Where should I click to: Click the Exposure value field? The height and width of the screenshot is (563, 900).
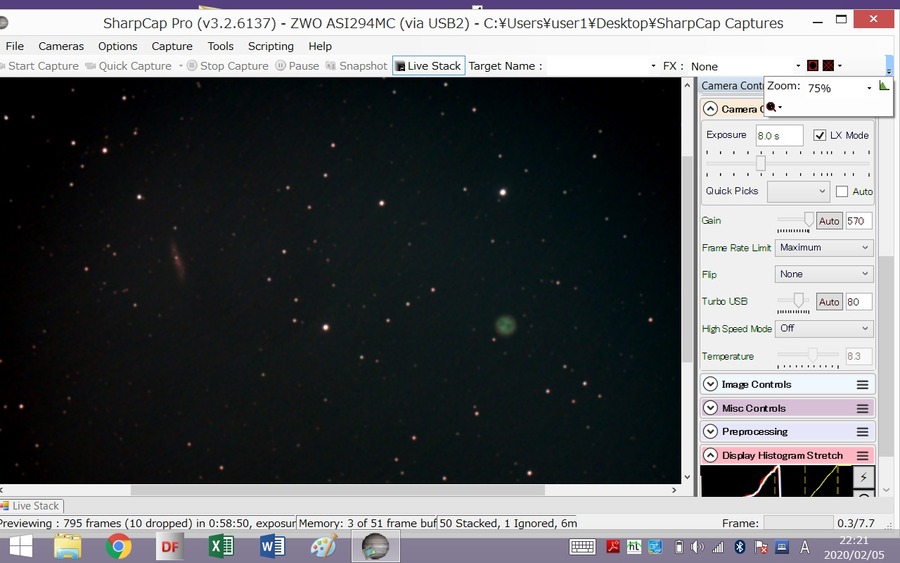(779, 135)
